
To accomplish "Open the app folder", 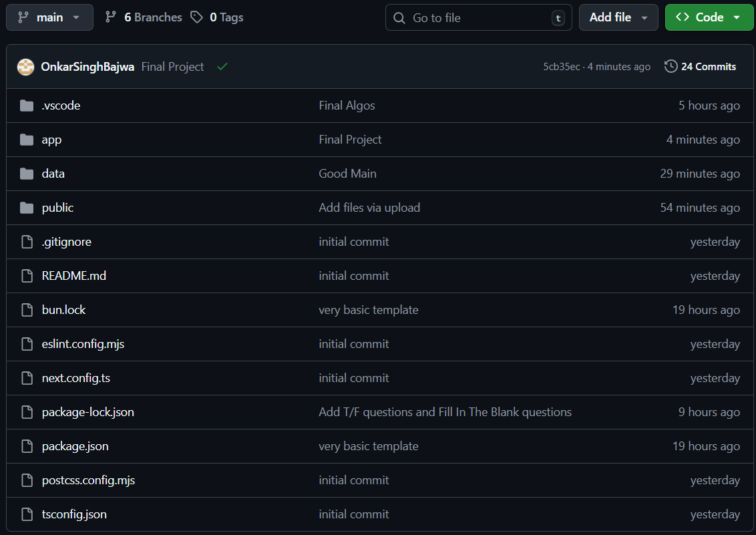I will tap(51, 140).
